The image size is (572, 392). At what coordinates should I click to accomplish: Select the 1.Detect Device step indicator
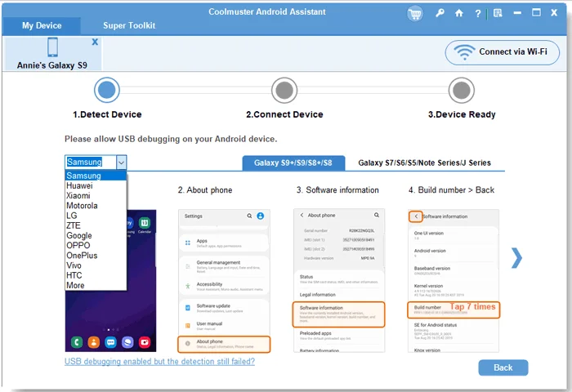pos(107,90)
